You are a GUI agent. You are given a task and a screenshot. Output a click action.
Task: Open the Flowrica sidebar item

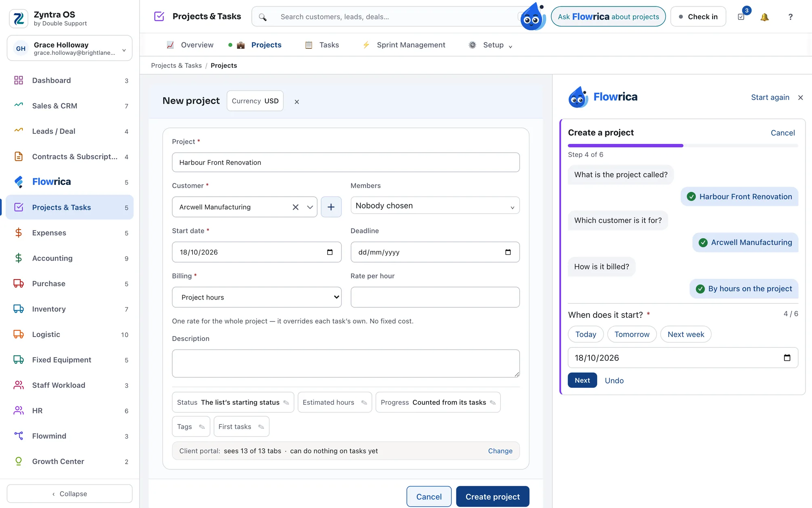tap(70, 182)
